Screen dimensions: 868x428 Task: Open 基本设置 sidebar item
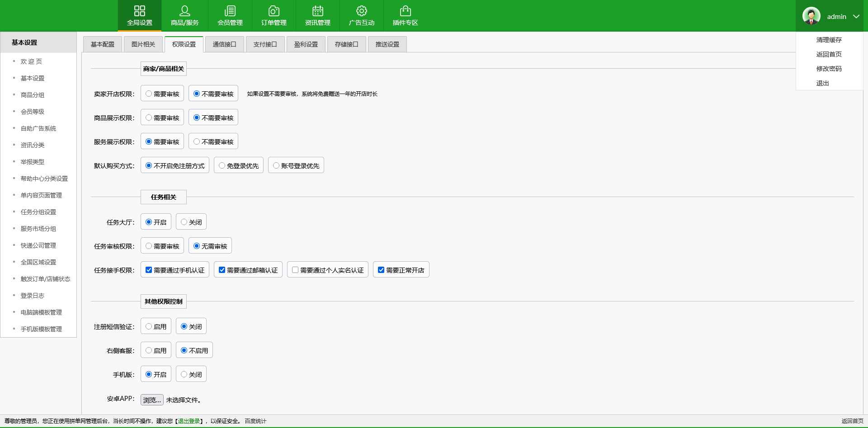[x=33, y=78]
